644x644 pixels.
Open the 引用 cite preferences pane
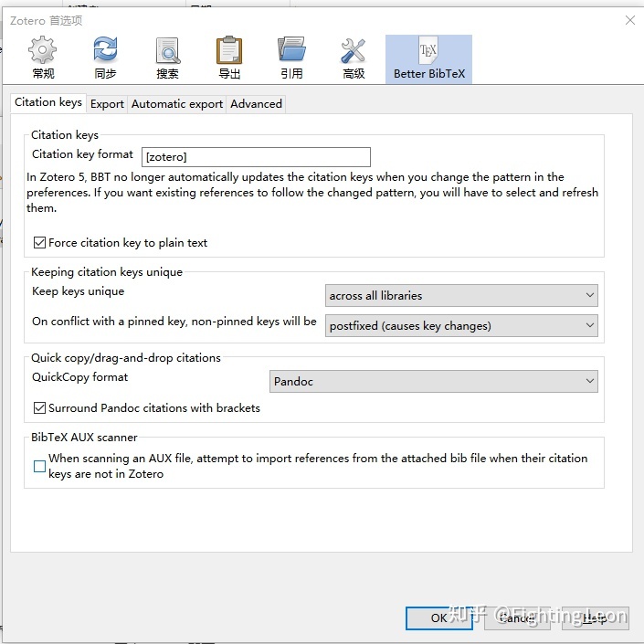291,58
